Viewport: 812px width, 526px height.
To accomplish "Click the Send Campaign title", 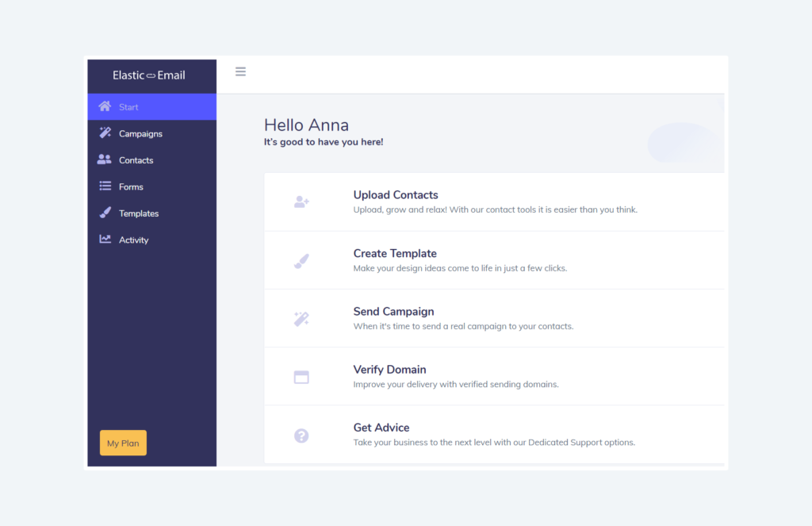I will tap(393, 312).
